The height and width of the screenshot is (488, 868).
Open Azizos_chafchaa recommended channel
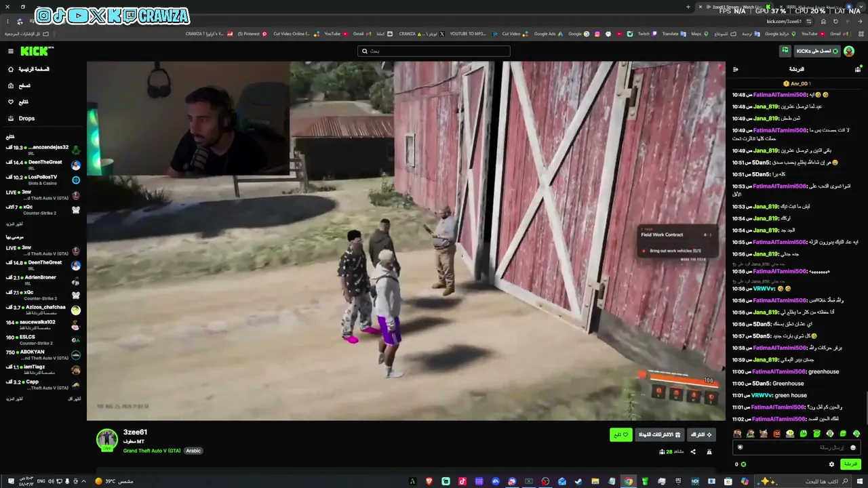[x=43, y=310]
